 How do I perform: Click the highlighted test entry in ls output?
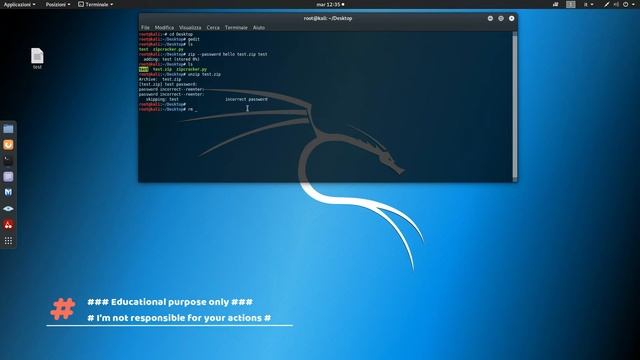pyautogui.click(x=144, y=69)
